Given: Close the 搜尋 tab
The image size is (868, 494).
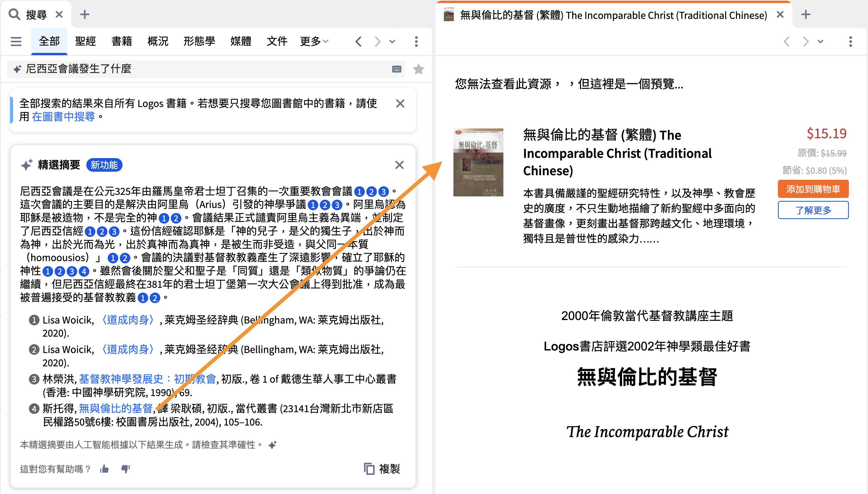Looking at the screenshot, I should 59,14.
